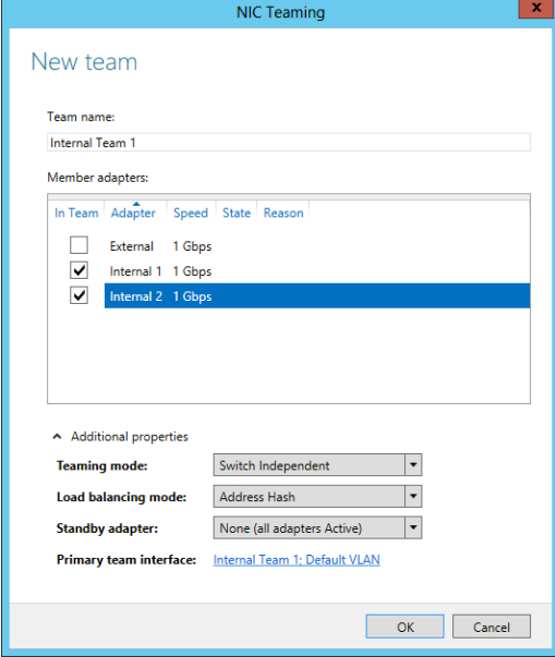The height and width of the screenshot is (657, 555).
Task: Open the Standby adapter dropdown
Action: [318, 528]
